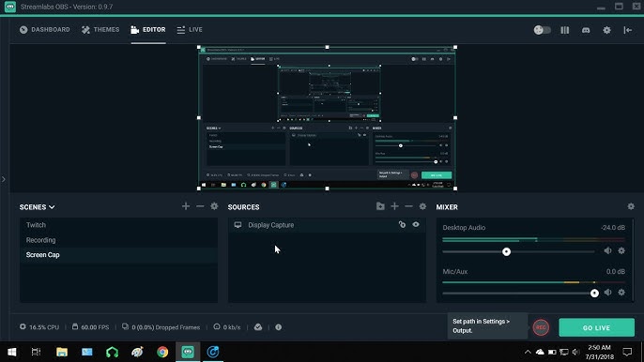The height and width of the screenshot is (362, 644).
Task: Click the 0 kb/s bandwidth status
Action: click(x=227, y=327)
